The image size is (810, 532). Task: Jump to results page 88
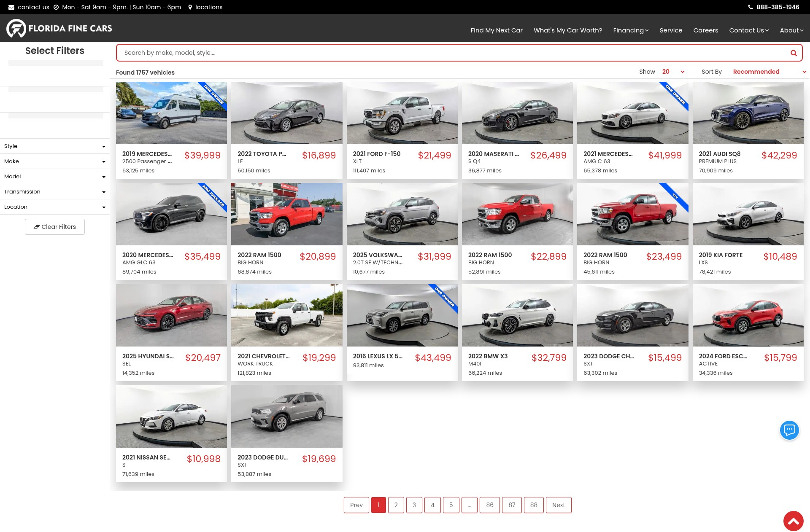coord(534,505)
